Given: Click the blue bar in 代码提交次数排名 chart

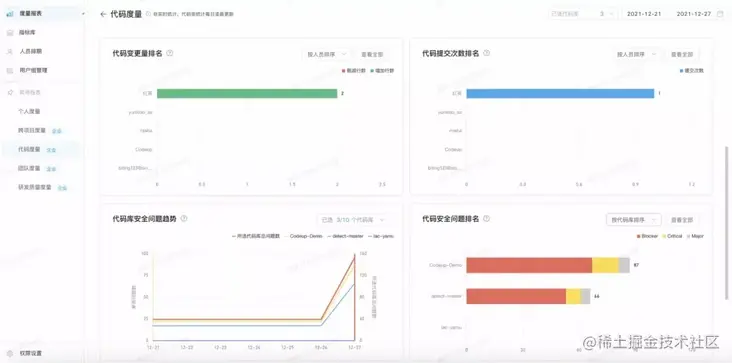Looking at the screenshot, I should [560, 93].
